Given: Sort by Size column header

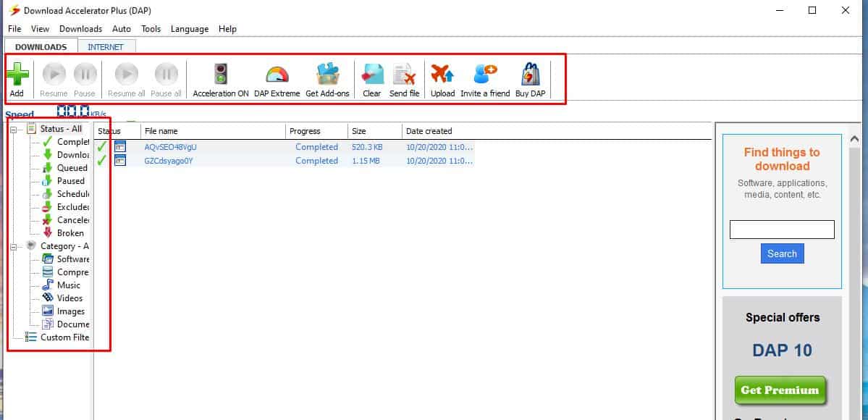Looking at the screenshot, I should tap(375, 131).
